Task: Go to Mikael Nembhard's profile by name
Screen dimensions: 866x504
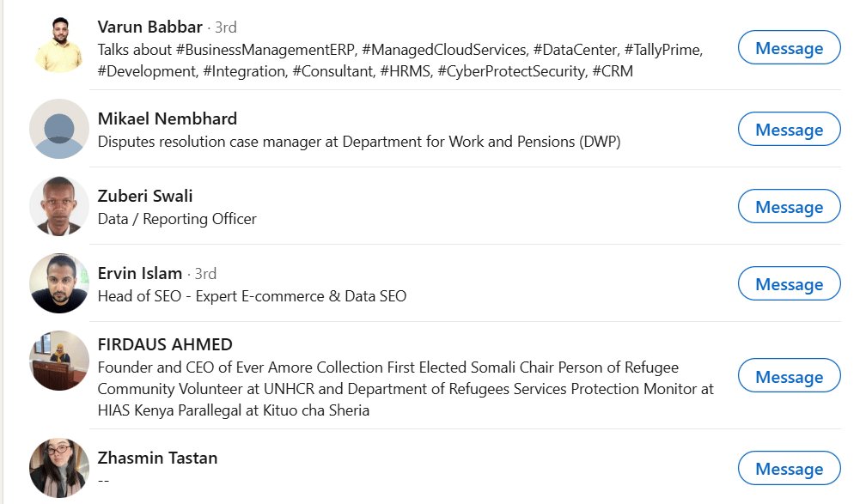Action: tap(168, 118)
